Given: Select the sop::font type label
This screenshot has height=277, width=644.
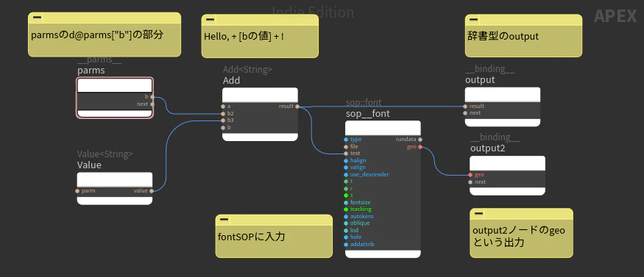Looking at the screenshot, I should point(364,102).
